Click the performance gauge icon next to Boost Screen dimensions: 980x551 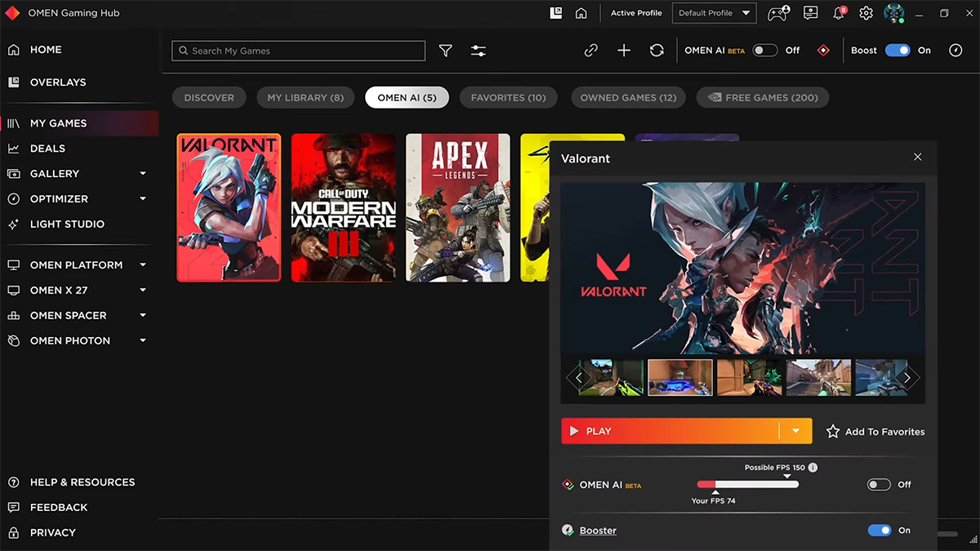point(955,51)
